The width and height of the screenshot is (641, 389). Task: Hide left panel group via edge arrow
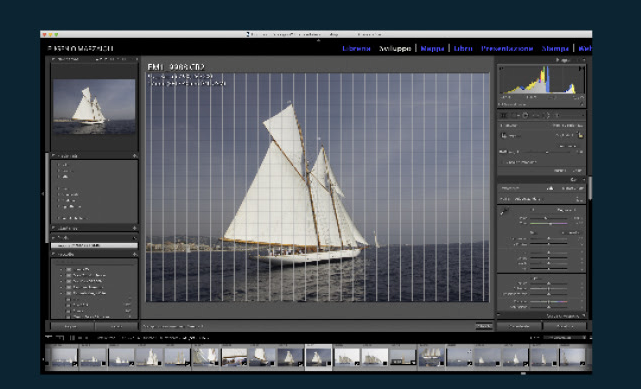(43, 194)
